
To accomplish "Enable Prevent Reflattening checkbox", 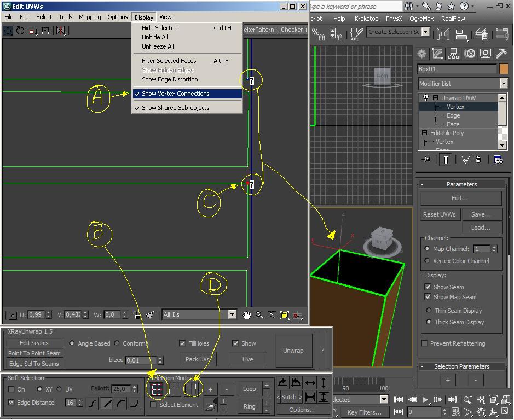I will pyautogui.click(x=424, y=343).
